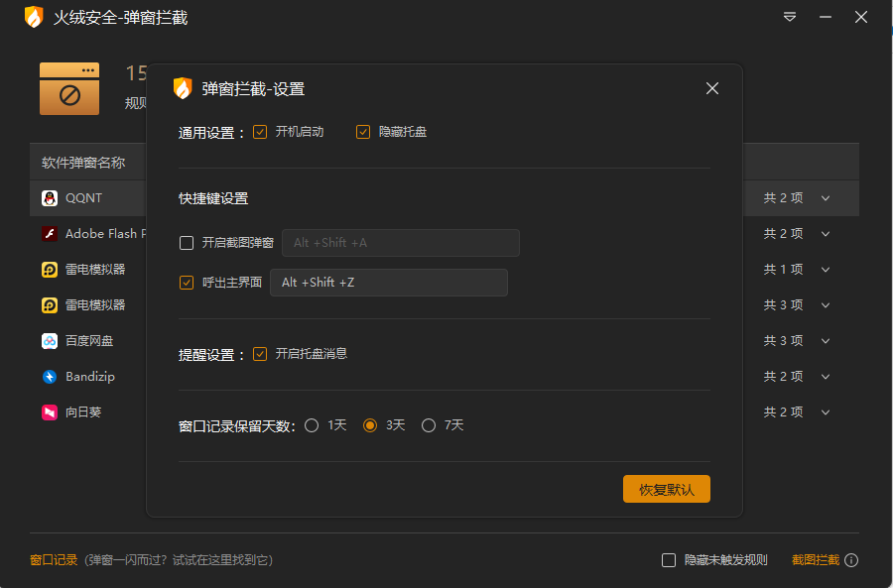Click the 百度网盘 cloud icon
Viewport: 893px width, 588px height.
[x=50, y=341]
